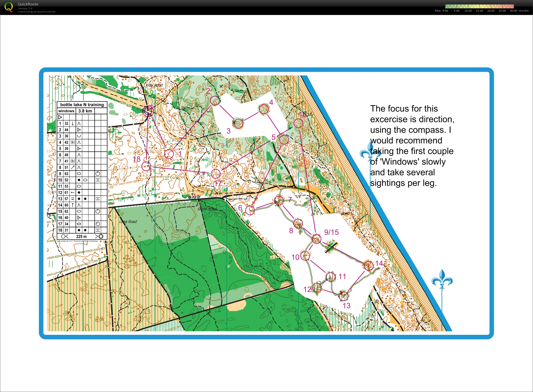533x392 pixels.
Task: Click the fleur-de-lis north arrow beside the instructions
Action: point(370,152)
